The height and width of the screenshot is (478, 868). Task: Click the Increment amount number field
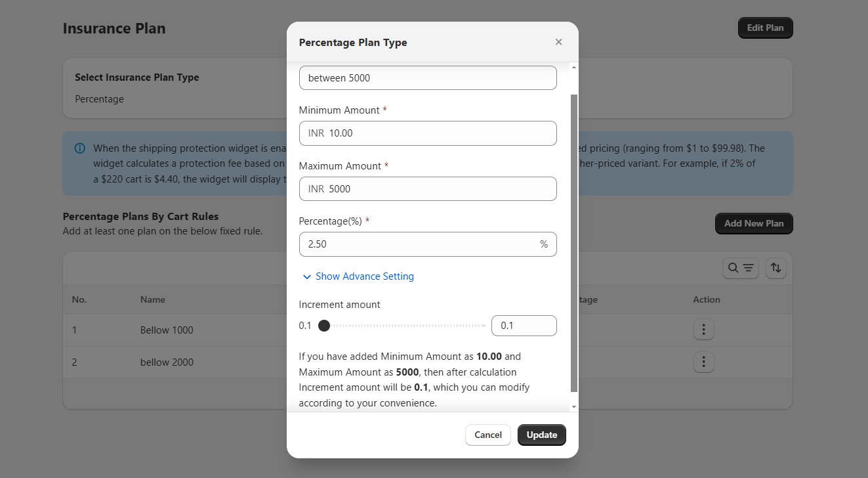point(524,326)
